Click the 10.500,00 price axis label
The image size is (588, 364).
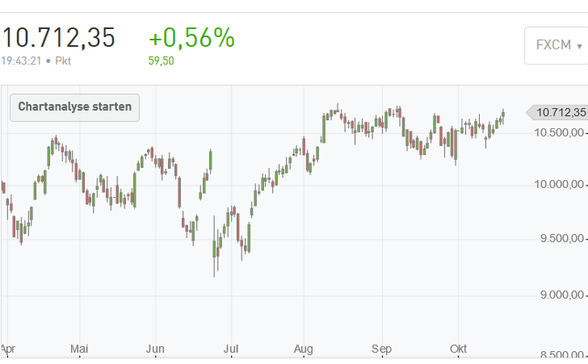click(x=557, y=132)
